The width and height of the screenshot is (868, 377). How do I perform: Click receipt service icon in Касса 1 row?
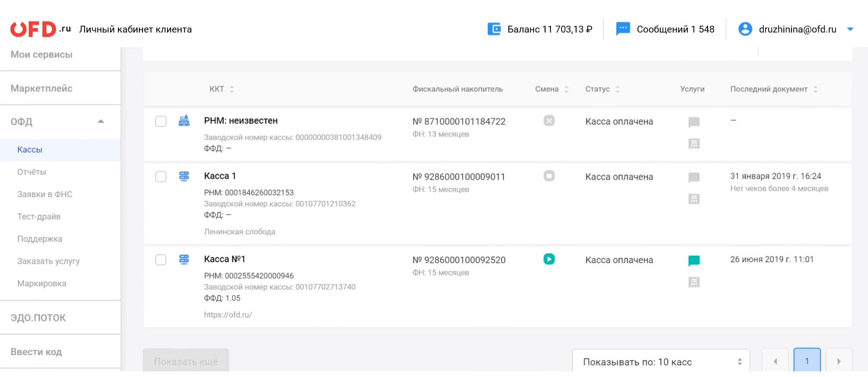(694, 199)
